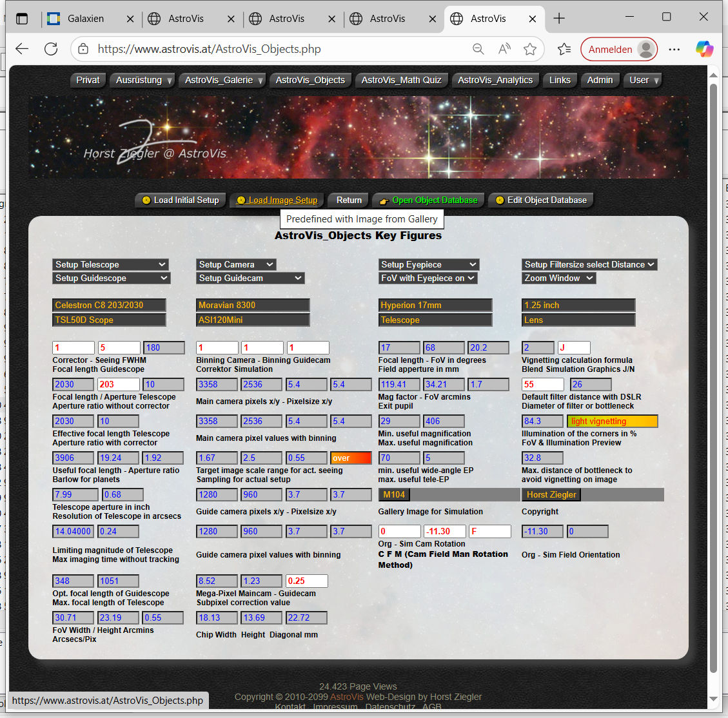Screen dimensions: 728x718
Task: Open browser settings three-dot menu
Action: 674,49
